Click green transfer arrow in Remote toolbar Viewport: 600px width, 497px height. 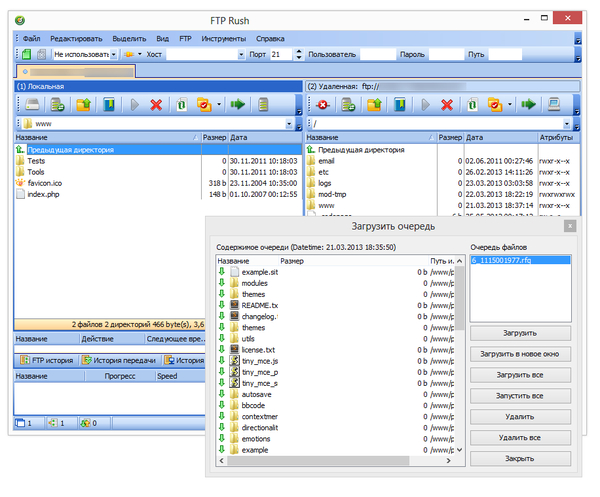[x=528, y=104]
